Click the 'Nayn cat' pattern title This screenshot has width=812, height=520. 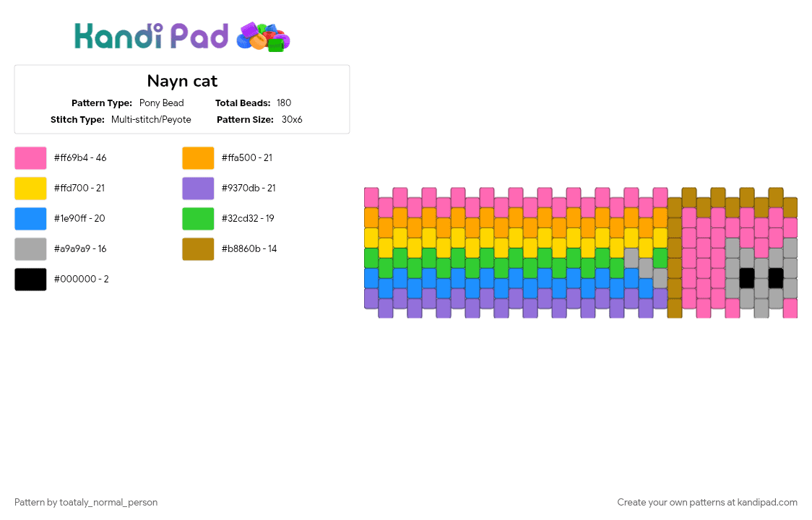coord(182,81)
